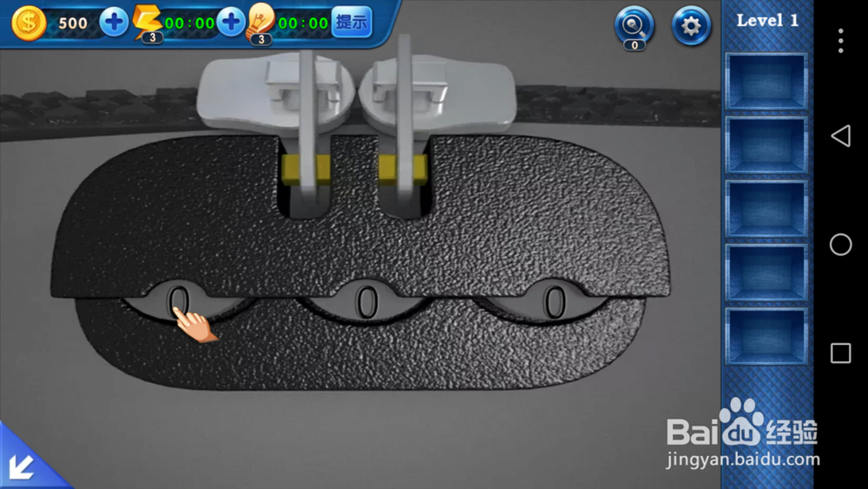The height and width of the screenshot is (489, 868).
Task: Tap the lightning bolt skip icon
Action: click(x=148, y=23)
